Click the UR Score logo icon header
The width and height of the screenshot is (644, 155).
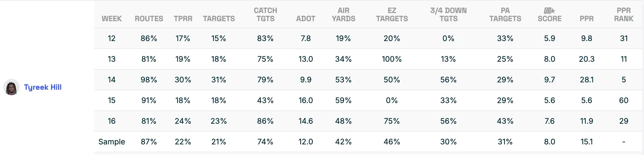click(x=549, y=11)
